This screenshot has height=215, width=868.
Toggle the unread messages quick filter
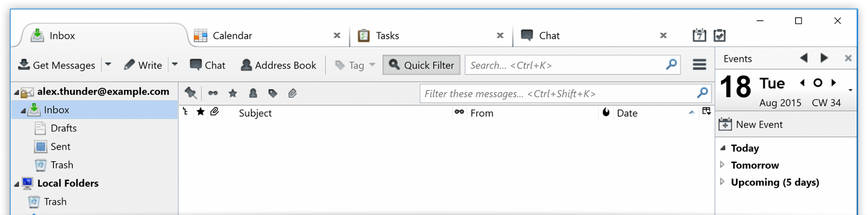(x=213, y=94)
